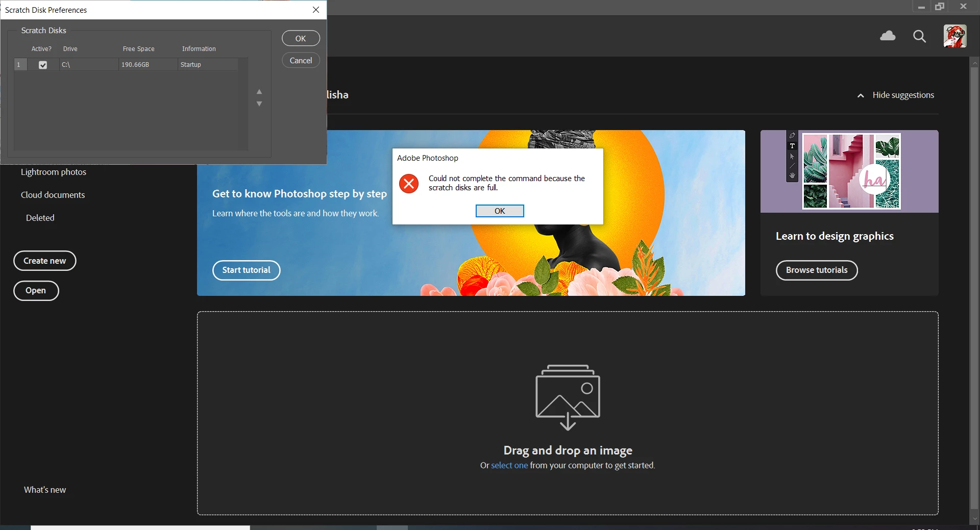
Task: Click row number 1 in scratch disks
Action: point(20,65)
